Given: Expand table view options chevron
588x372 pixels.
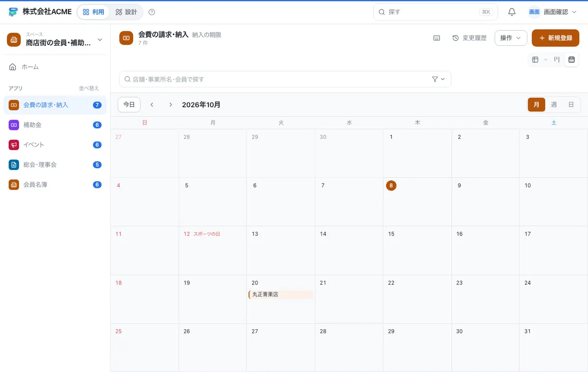Looking at the screenshot, I should point(546,59).
